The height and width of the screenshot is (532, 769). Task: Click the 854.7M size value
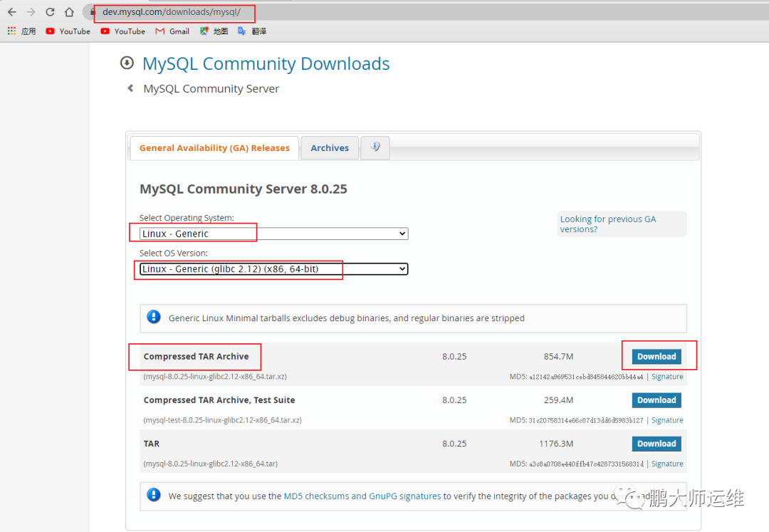point(558,357)
